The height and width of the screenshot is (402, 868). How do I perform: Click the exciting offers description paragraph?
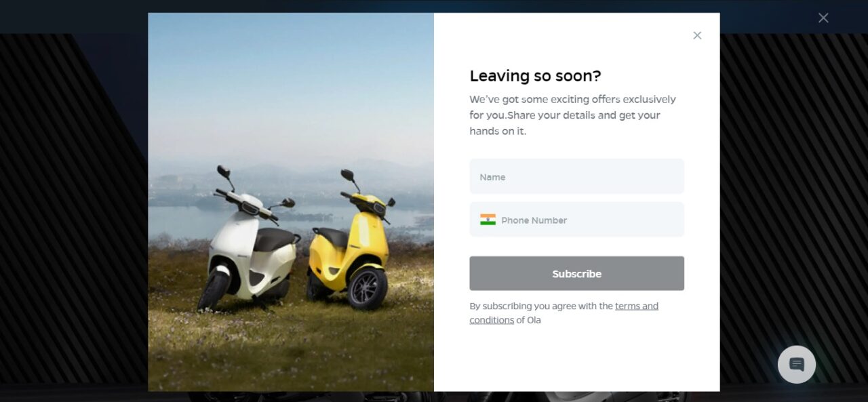[x=573, y=115]
